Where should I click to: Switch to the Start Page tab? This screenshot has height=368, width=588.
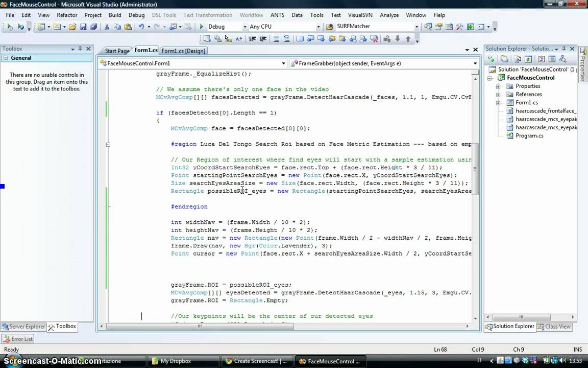coord(116,51)
